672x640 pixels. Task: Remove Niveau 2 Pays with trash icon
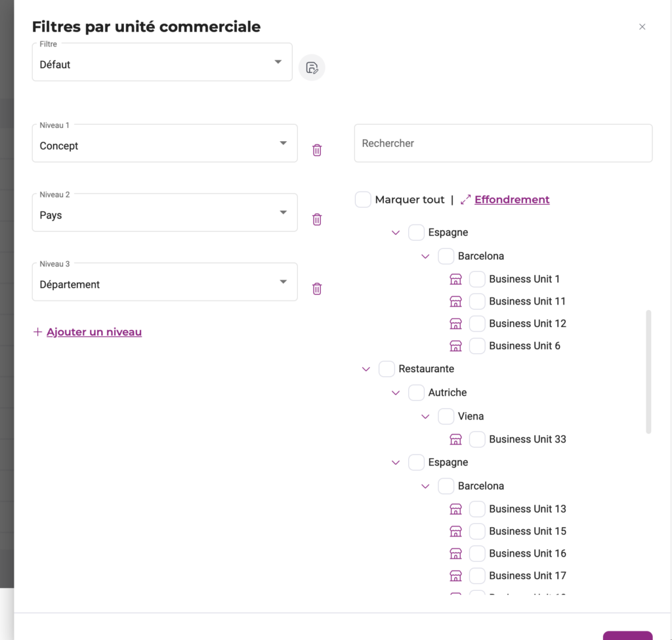[317, 219]
